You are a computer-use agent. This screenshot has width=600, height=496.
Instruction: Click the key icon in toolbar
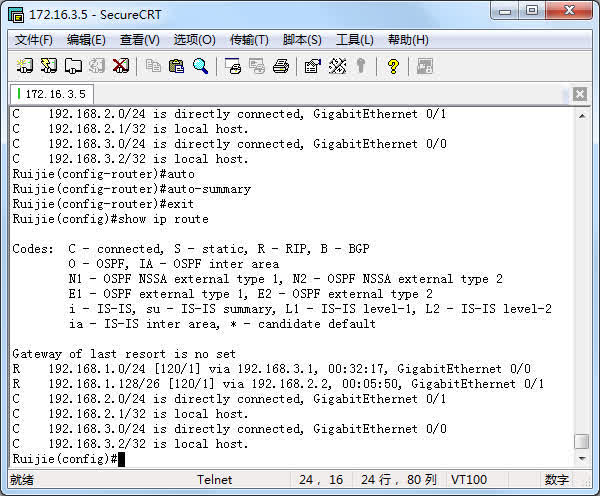tap(361, 66)
